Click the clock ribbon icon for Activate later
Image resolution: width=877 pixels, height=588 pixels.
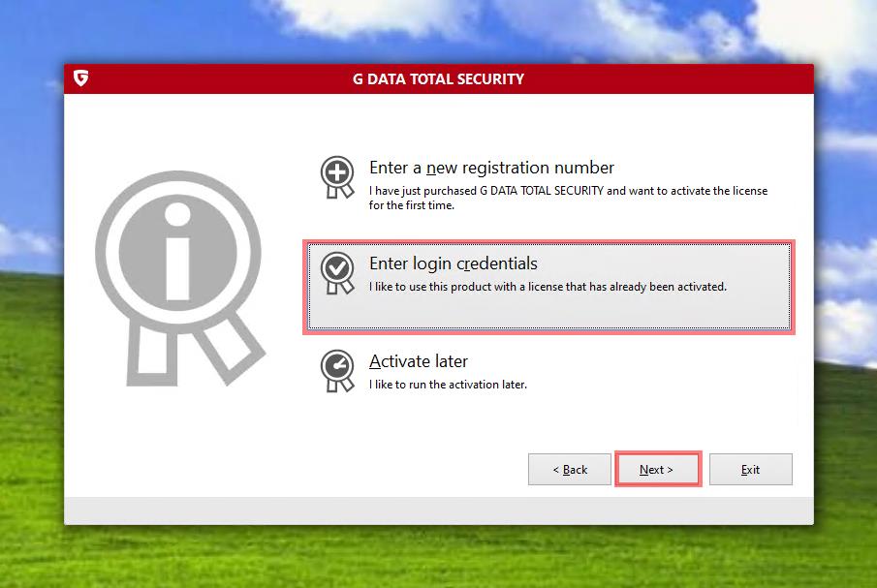(x=337, y=371)
